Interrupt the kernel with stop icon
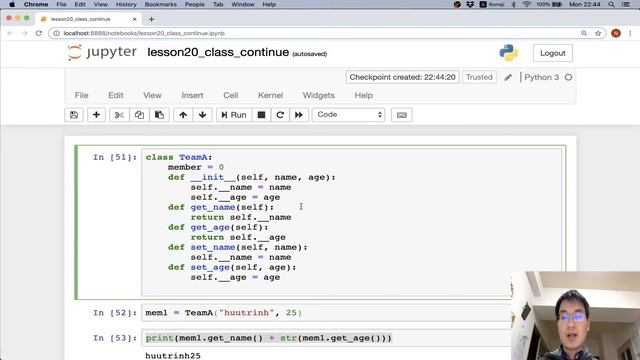 click(x=261, y=115)
